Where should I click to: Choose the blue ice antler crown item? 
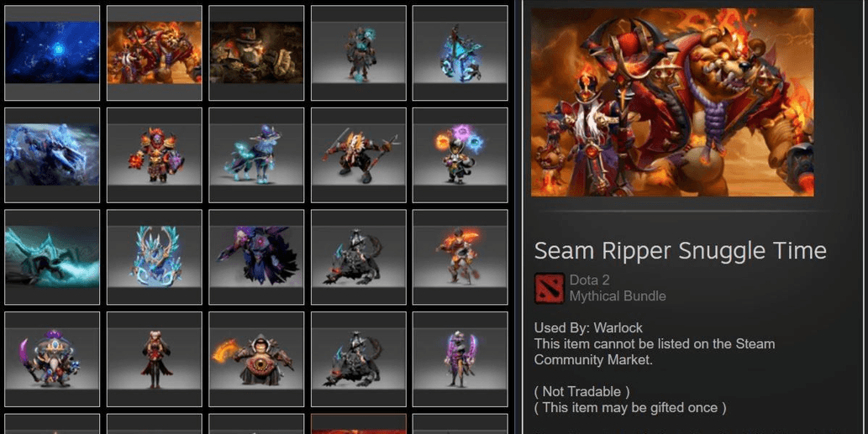[x=154, y=257]
